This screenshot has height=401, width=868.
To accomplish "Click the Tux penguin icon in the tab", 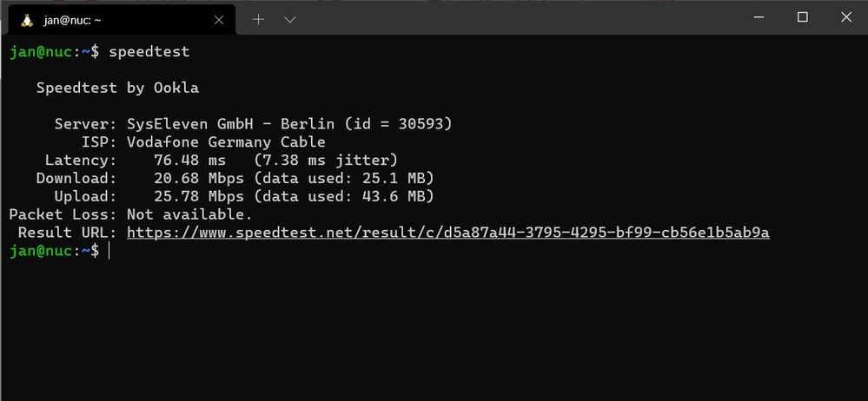I will pyautogui.click(x=27, y=19).
